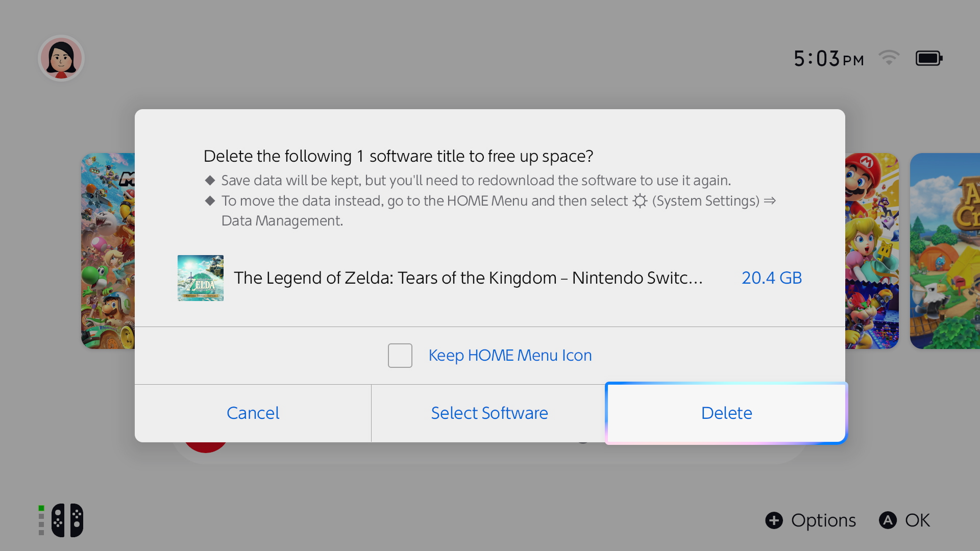980x551 pixels.
Task: Open the Mario Kart game tile
Action: [x=108, y=251]
